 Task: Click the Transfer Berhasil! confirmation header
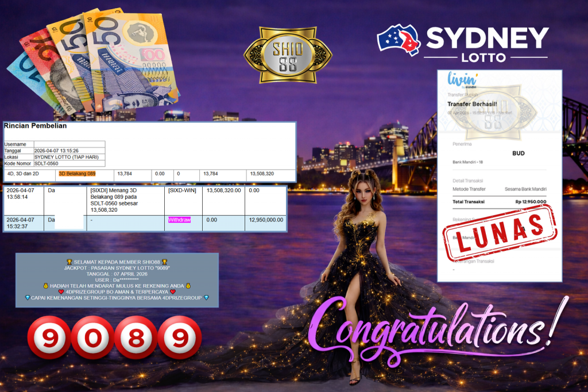473,104
